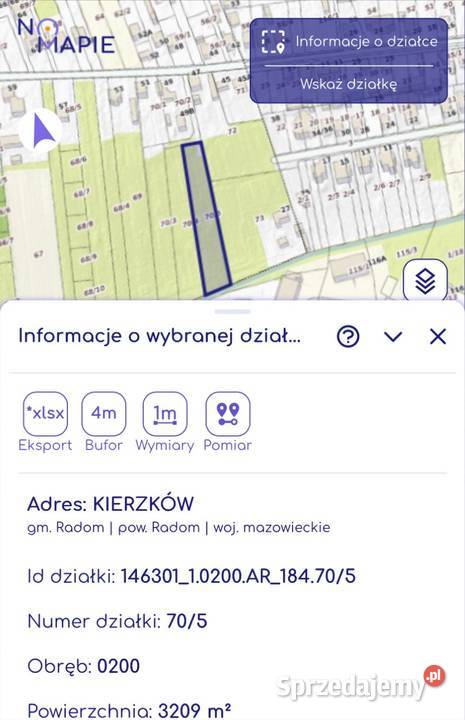Image resolution: width=465 pixels, height=720 pixels.
Task: Open the map layers button
Action: point(425,281)
